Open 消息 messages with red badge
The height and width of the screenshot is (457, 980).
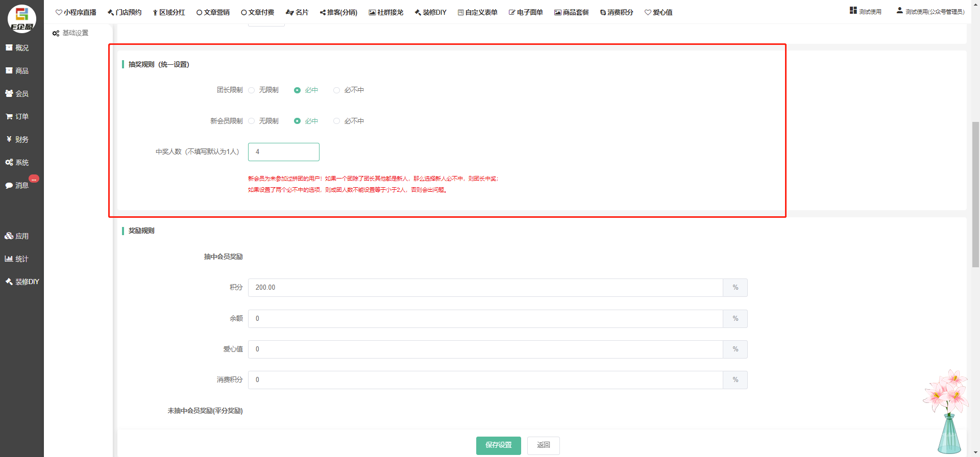click(17, 186)
